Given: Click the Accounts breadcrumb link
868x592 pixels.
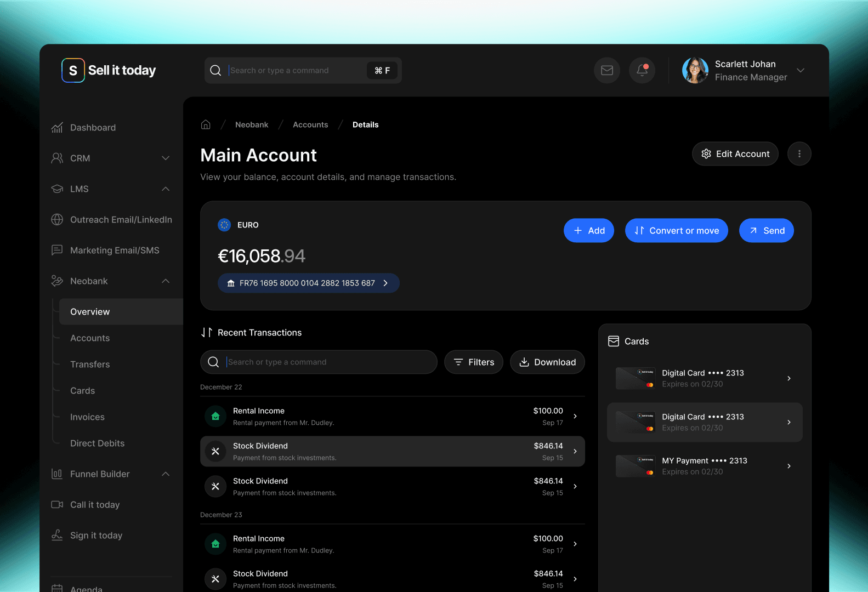Looking at the screenshot, I should coord(310,124).
